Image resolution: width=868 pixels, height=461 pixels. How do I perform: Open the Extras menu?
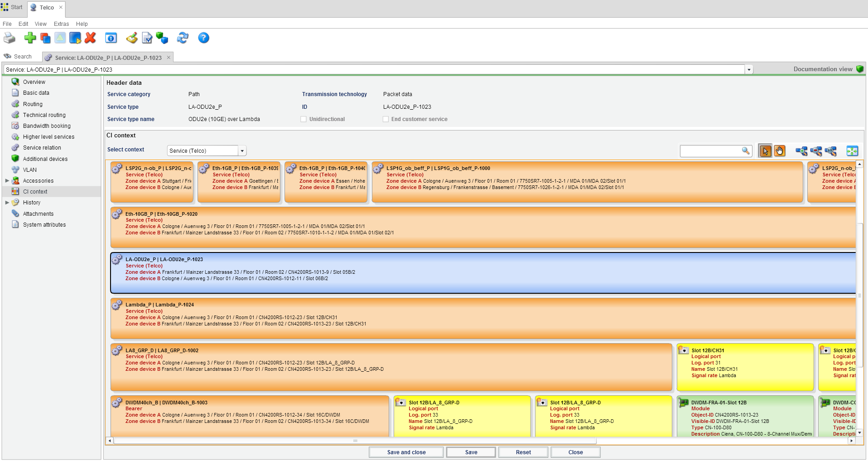click(61, 24)
